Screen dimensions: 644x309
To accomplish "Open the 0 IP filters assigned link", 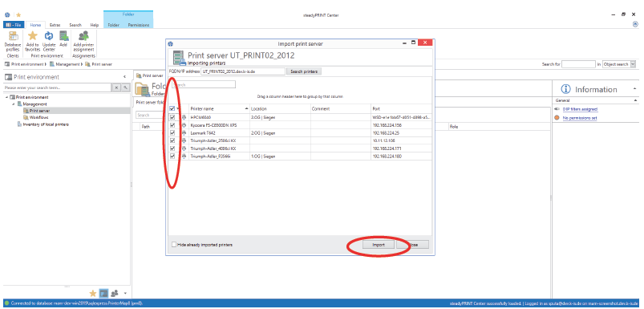I will pos(580,109).
